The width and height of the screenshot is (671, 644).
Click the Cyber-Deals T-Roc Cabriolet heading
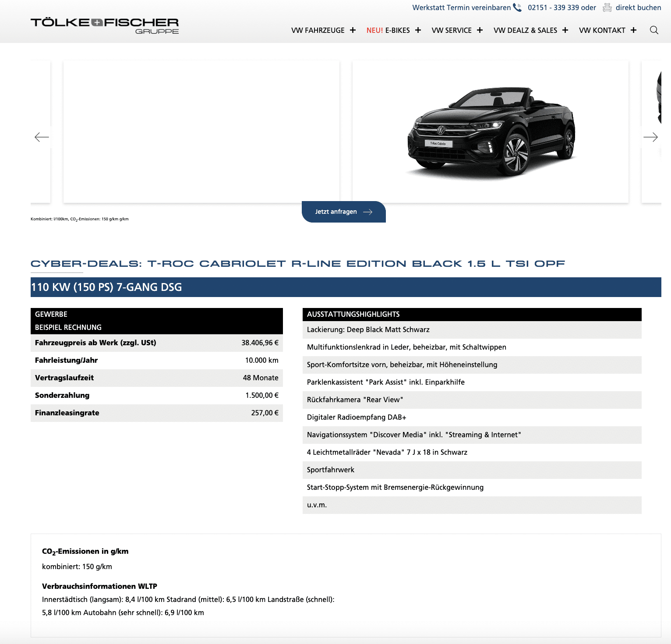click(x=298, y=263)
